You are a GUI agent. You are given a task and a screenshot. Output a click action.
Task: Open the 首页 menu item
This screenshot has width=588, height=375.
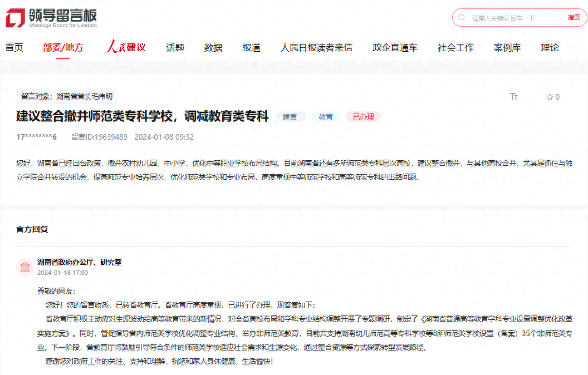coord(14,47)
